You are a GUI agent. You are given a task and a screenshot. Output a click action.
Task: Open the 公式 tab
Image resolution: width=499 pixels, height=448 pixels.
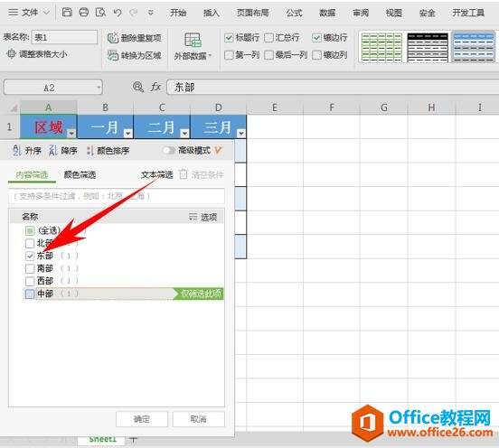[294, 13]
